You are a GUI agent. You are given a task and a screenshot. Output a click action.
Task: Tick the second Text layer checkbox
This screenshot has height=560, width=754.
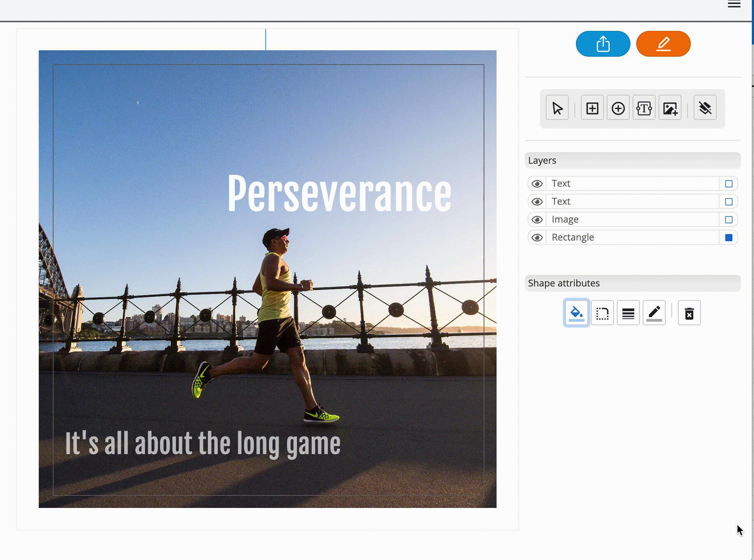coord(729,202)
